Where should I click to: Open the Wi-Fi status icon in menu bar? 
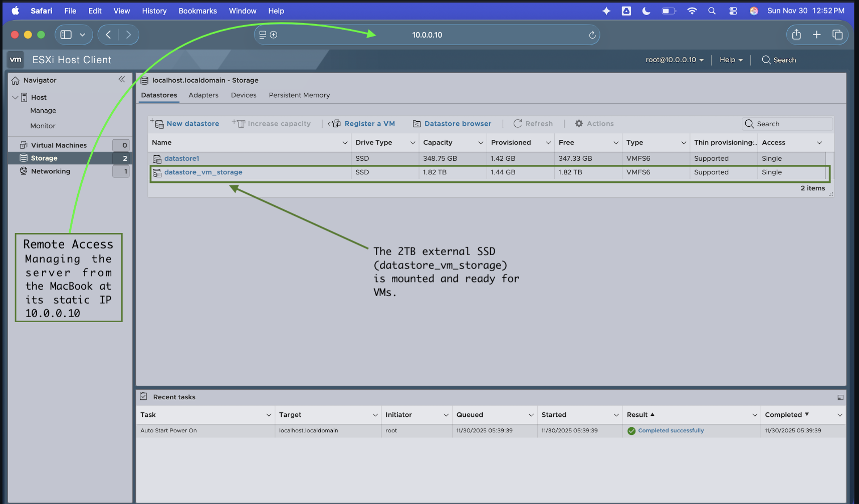[x=692, y=11]
